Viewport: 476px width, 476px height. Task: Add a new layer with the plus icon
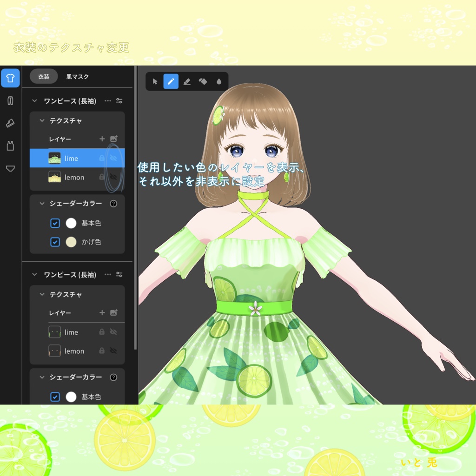click(x=102, y=139)
